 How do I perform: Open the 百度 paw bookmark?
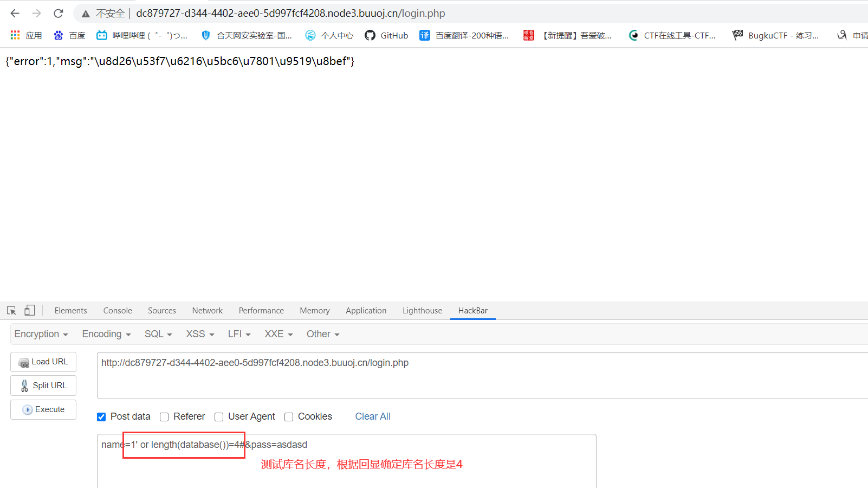tap(69, 35)
